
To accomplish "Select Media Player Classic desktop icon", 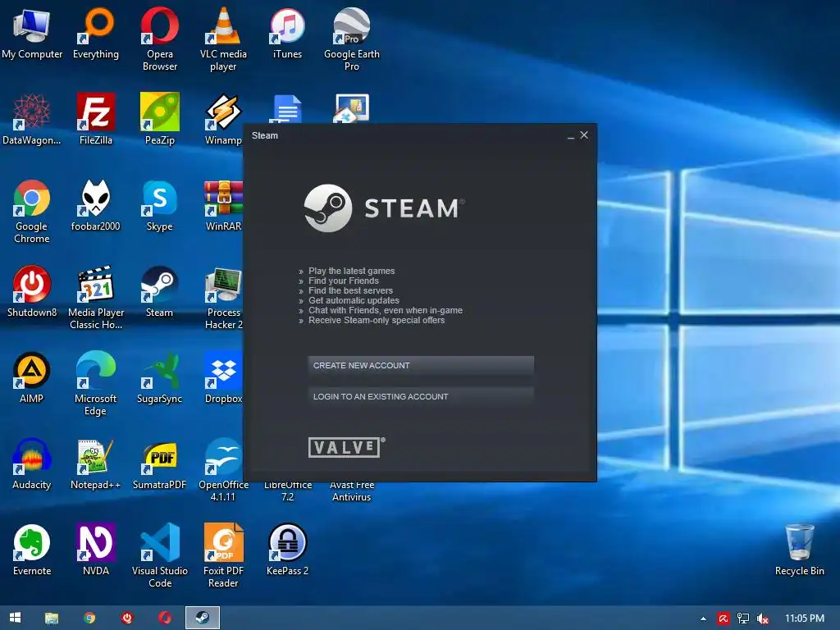I will click(x=96, y=298).
